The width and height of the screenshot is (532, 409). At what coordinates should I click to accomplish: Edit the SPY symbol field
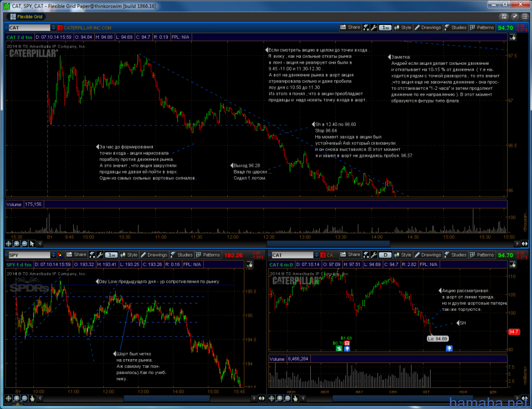pos(29,255)
